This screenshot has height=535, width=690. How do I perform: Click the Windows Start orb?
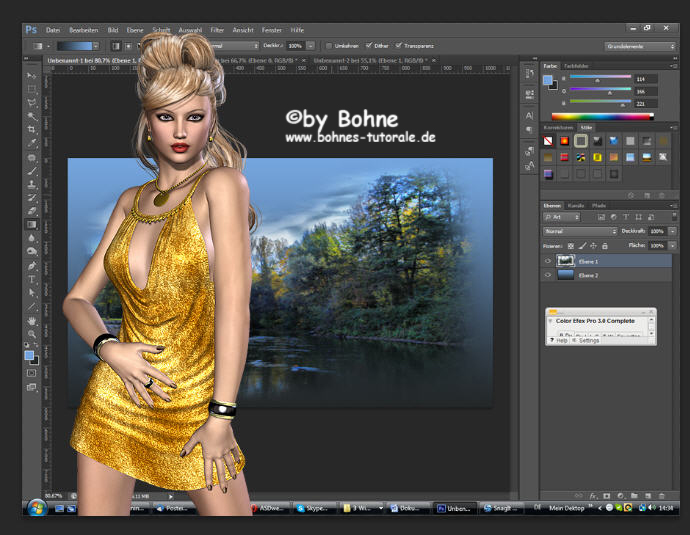38,507
